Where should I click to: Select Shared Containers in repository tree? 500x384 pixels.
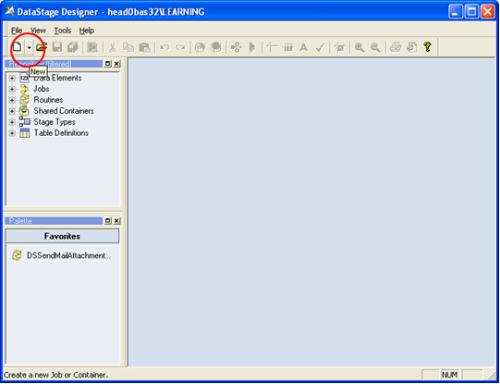tap(64, 111)
